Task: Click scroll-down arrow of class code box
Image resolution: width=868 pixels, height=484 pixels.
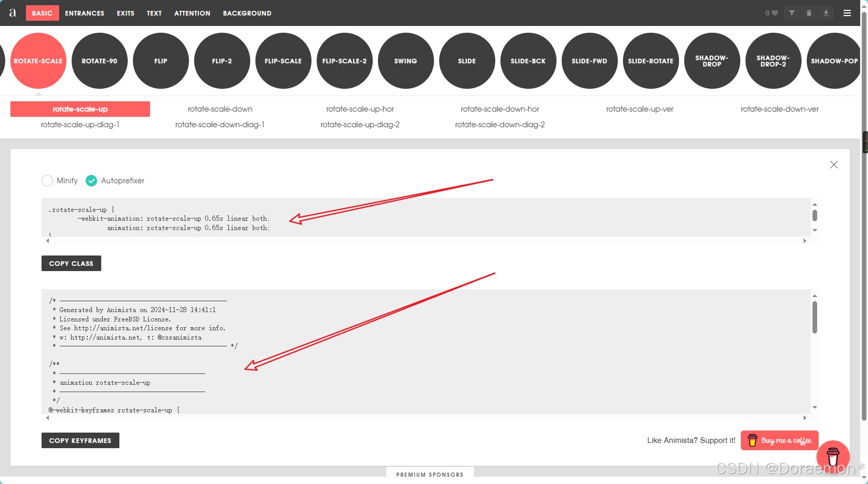Action: click(x=815, y=230)
